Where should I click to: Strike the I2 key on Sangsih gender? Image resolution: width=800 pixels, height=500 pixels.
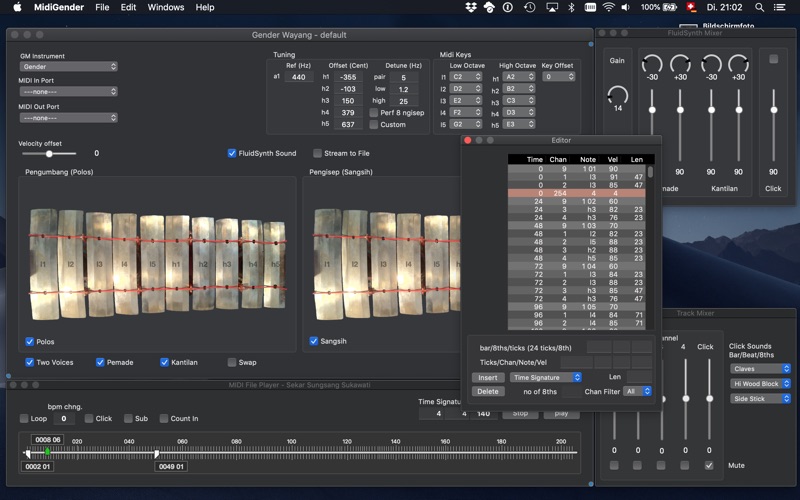click(x=356, y=264)
